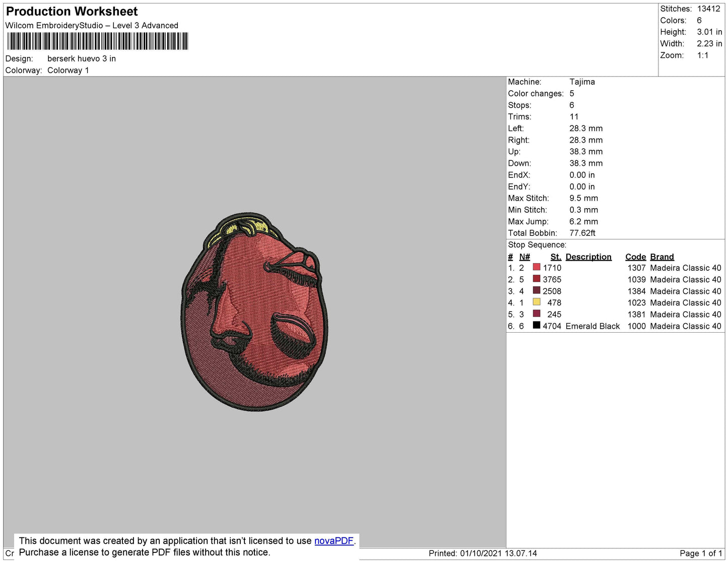Click thread code "1000"

pos(636,326)
